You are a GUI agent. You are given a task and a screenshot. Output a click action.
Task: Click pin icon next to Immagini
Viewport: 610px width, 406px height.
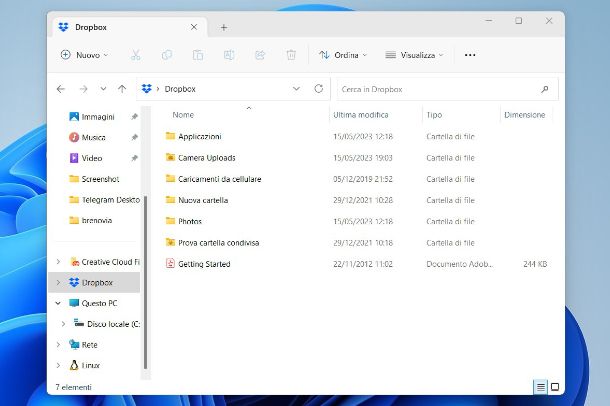[134, 116]
